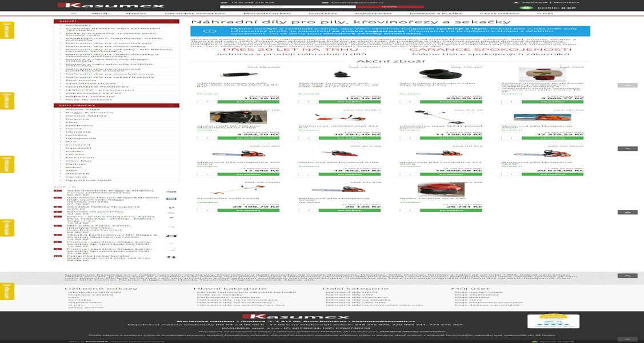Open Motor HONDA GCV 530 product image
644x343 pixels.
click(x=441, y=189)
